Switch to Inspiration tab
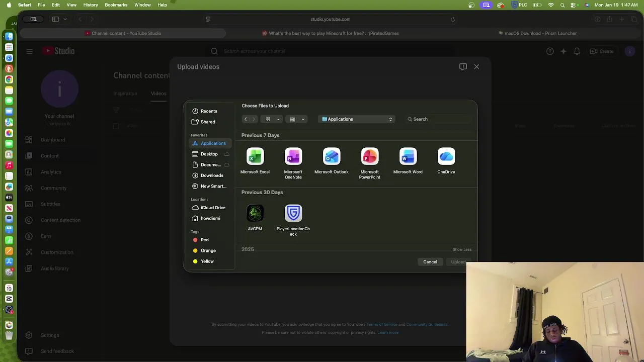Viewport: 644px width, 362px height. click(125, 94)
